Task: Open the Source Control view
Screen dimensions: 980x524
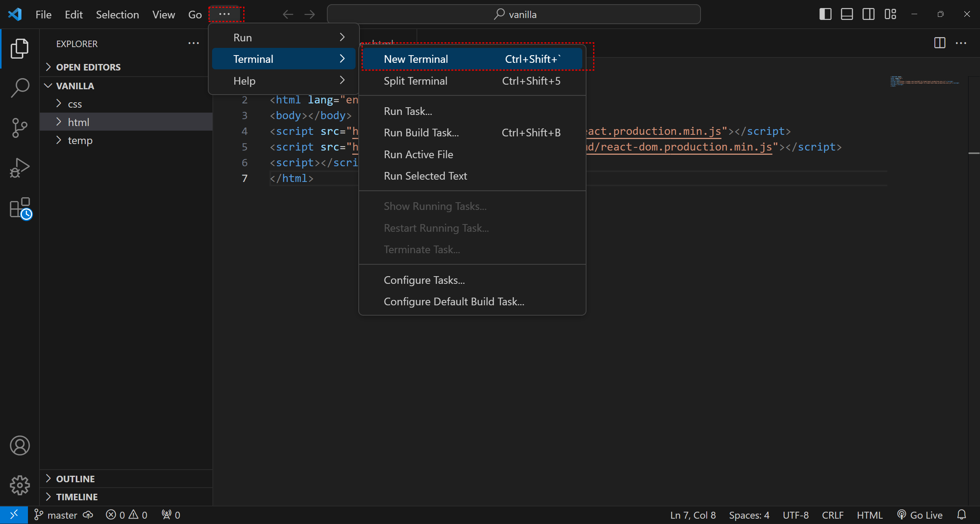Action: 20,128
